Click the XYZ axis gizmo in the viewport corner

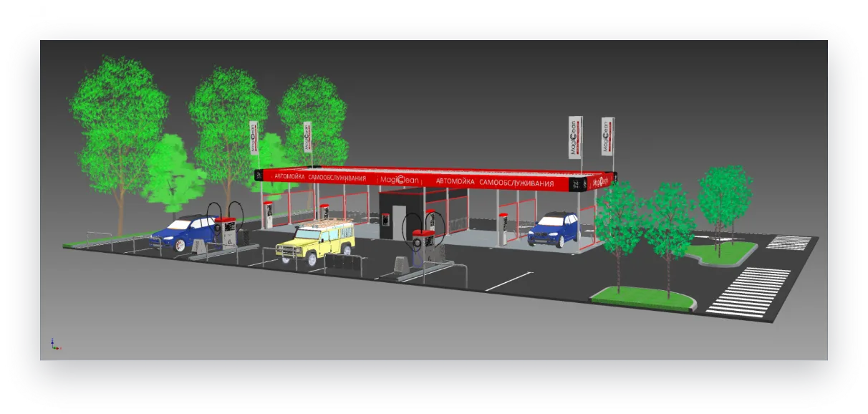click(55, 345)
